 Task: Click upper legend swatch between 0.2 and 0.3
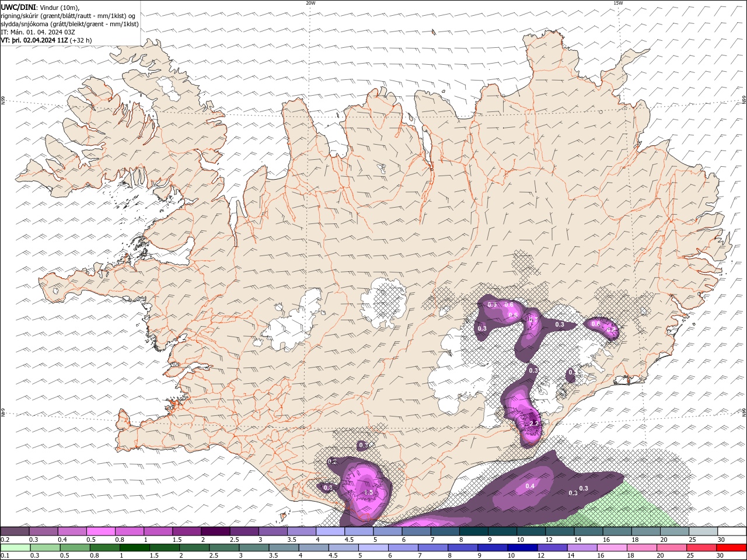15,531
